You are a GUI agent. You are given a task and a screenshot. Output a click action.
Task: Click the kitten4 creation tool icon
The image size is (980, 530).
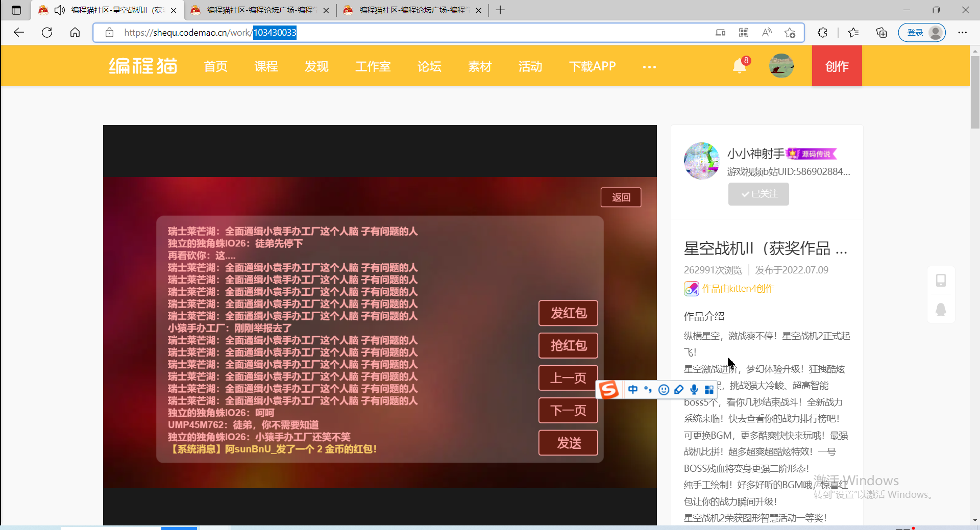691,289
